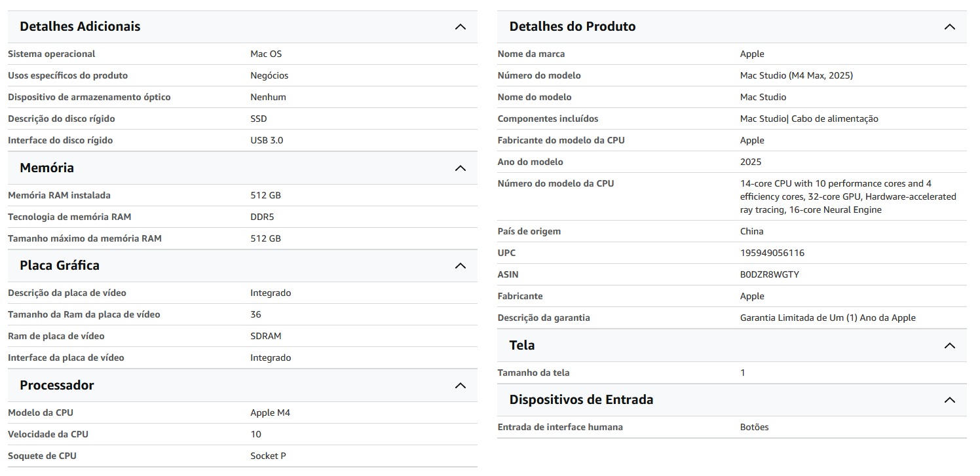The image size is (980, 476).
Task: Select the Memória section heading
Action: point(47,168)
